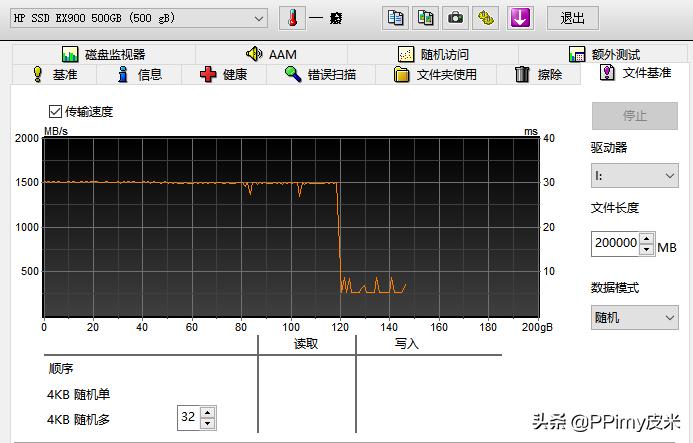Select the 文件基准 tab
Screen dimensions: 693x443
point(636,73)
